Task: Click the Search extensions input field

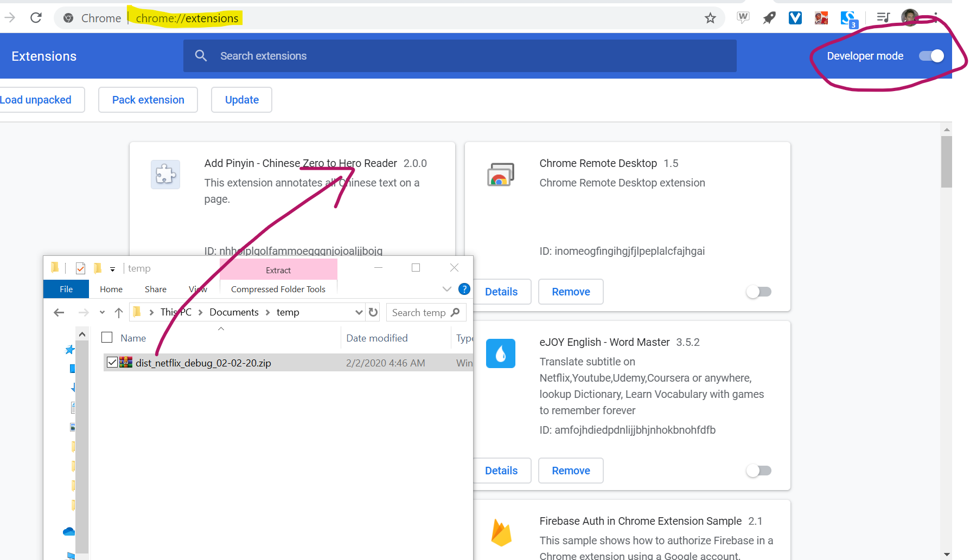Action: 460,56
